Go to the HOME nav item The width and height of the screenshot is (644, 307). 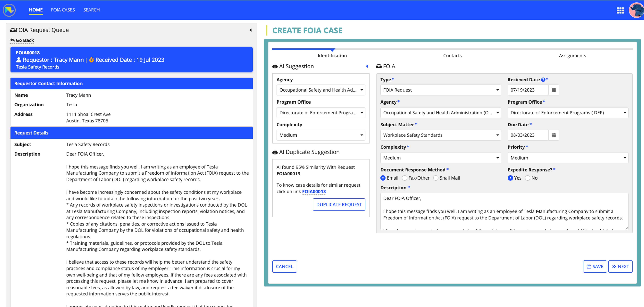[36, 10]
